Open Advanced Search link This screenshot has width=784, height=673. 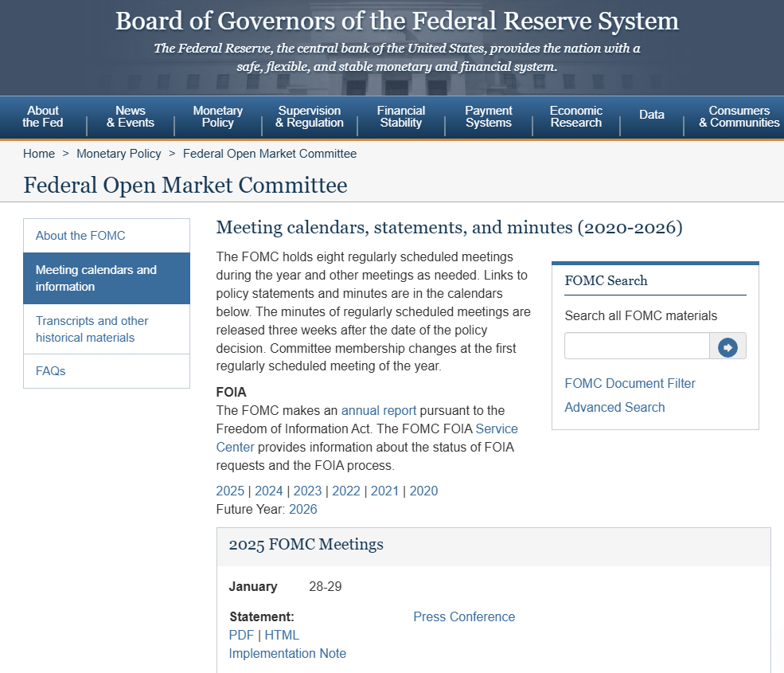615,407
